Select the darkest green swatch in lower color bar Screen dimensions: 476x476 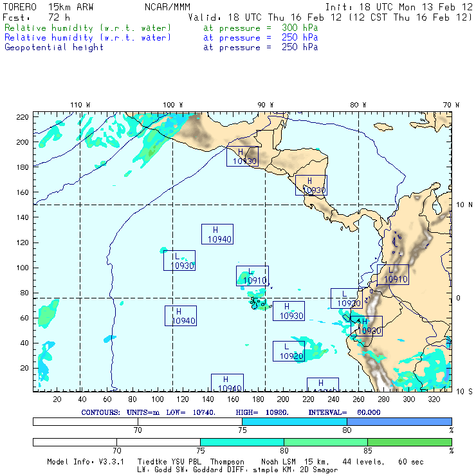click(x=409, y=442)
